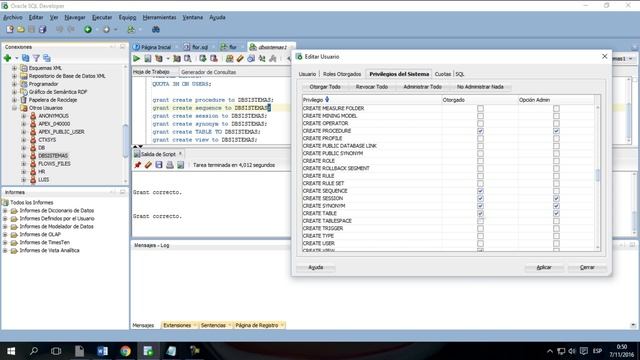Click the SQL History icon in worksheet toolbar

pyautogui.click(x=251, y=59)
